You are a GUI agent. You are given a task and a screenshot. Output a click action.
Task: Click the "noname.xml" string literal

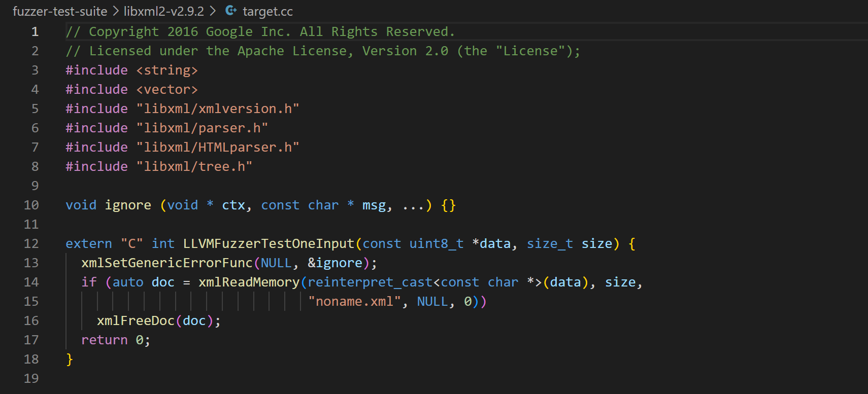[x=354, y=302]
